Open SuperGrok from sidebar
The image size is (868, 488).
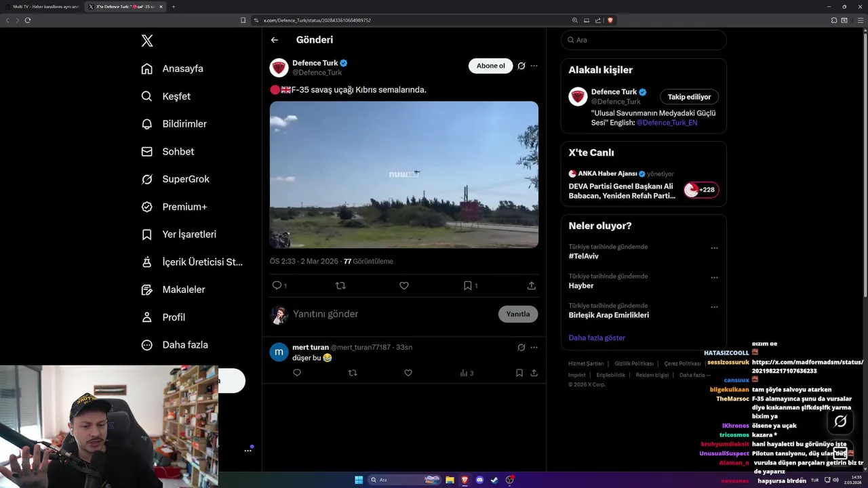point(176,179)
